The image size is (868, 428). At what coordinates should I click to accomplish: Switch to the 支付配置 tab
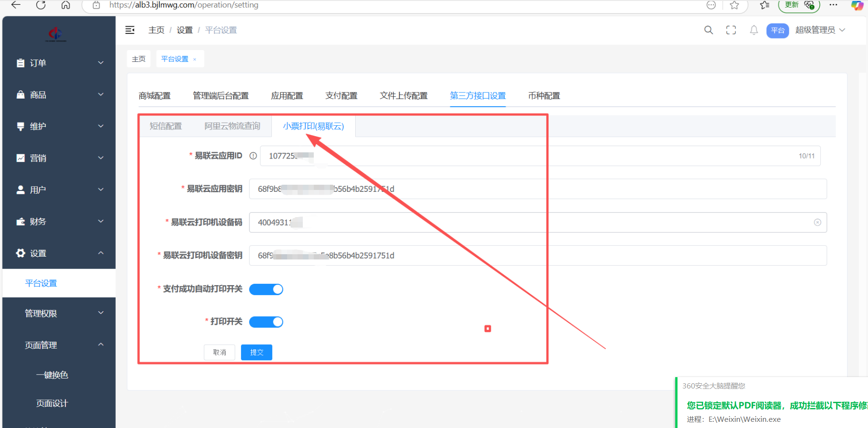[x=341, y=96]
